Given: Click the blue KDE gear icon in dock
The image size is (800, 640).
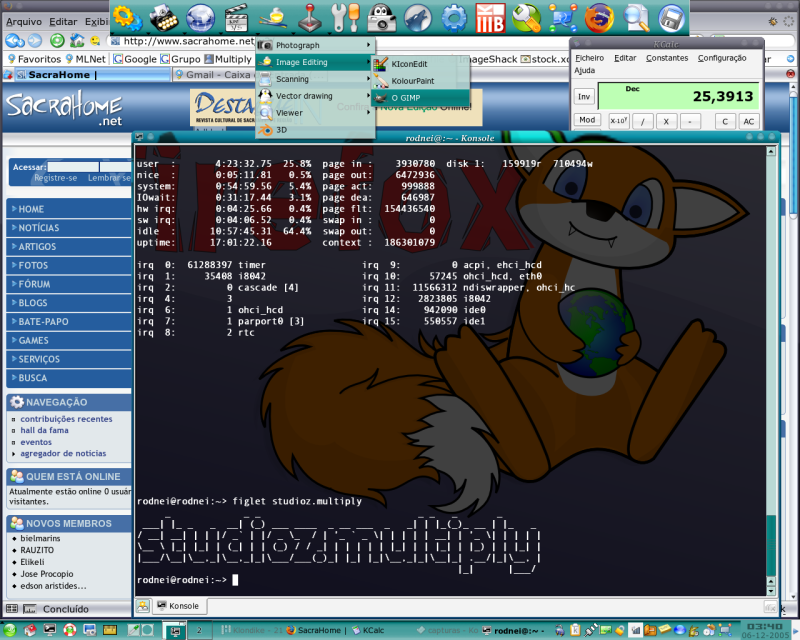Looking at the screenshot, I should coord(454,18).
